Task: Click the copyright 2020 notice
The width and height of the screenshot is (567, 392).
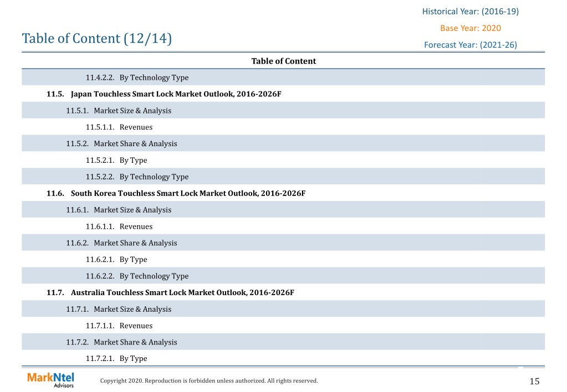Action: 209,381
